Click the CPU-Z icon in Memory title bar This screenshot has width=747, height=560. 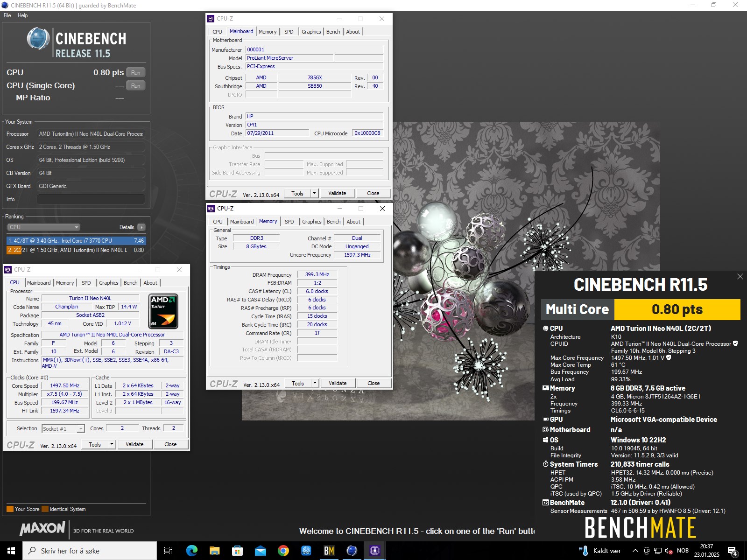pos(211,209)
